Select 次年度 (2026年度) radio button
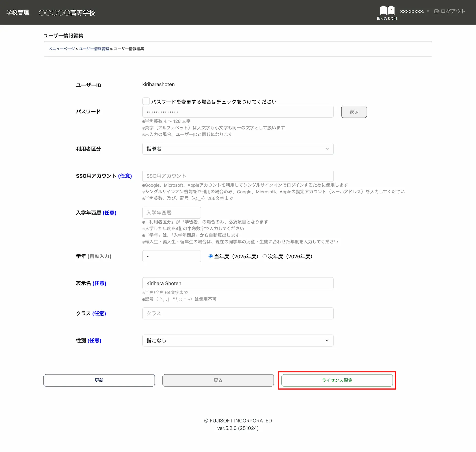This screenshot has width=476, height=452. (265, 256)
